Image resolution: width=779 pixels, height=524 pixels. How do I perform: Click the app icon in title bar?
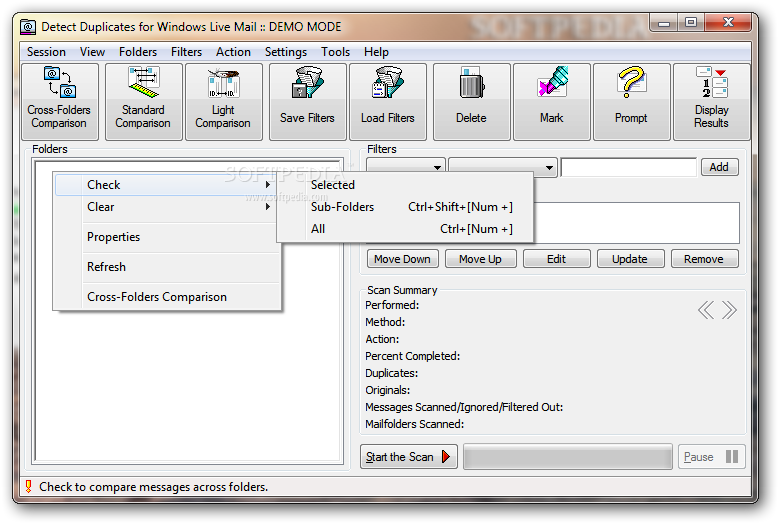(x=28, y=27)
